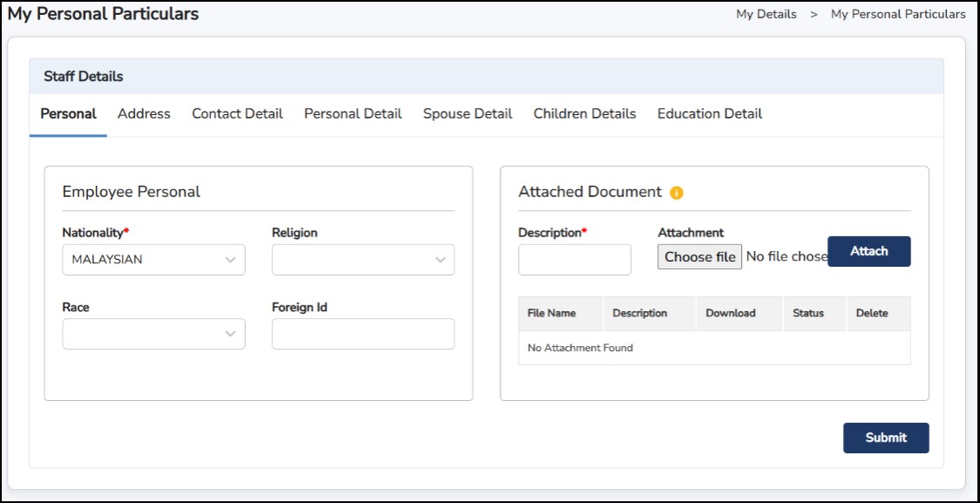
Task: Click the Foreign Id text field
Action: (x=363, y=334)
